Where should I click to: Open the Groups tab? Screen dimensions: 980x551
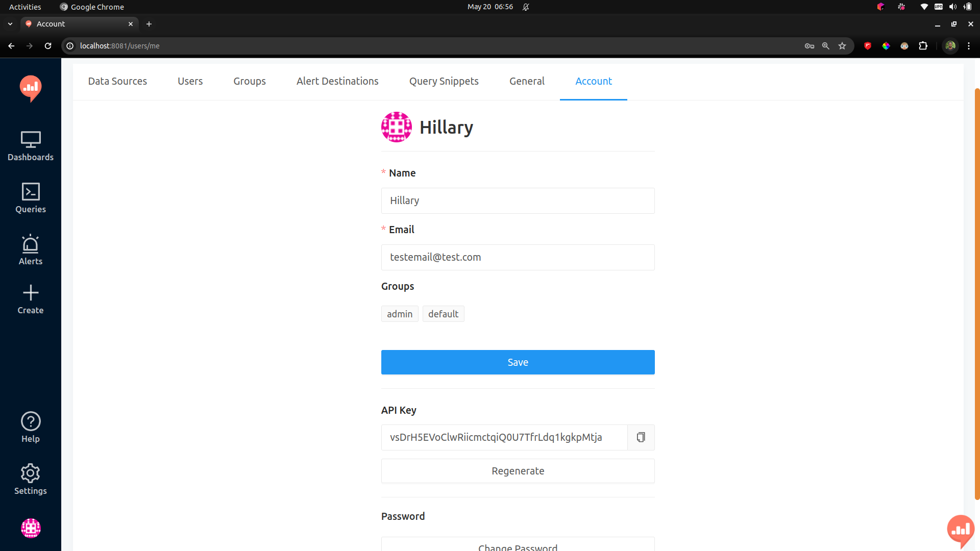click(x=250, y=81)
